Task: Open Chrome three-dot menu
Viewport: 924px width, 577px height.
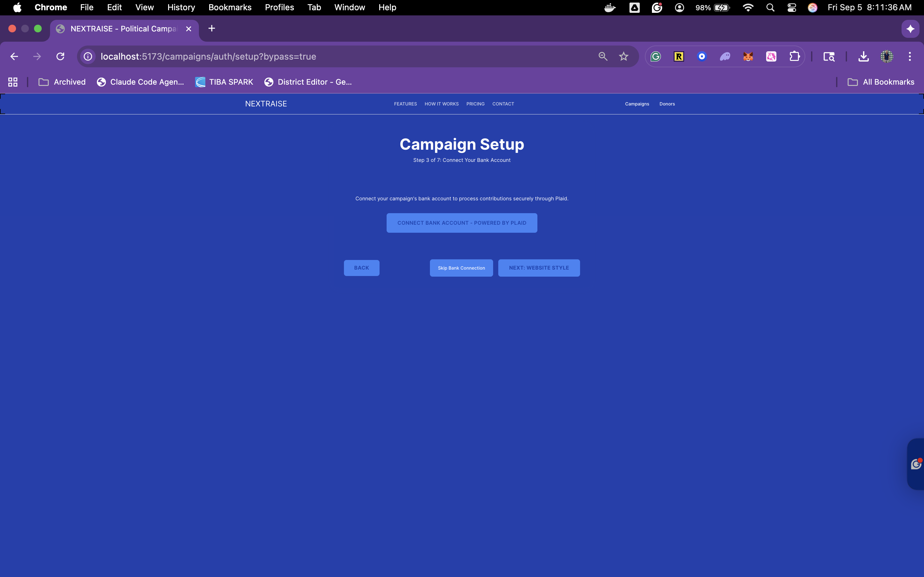Action: pos(910,56)
